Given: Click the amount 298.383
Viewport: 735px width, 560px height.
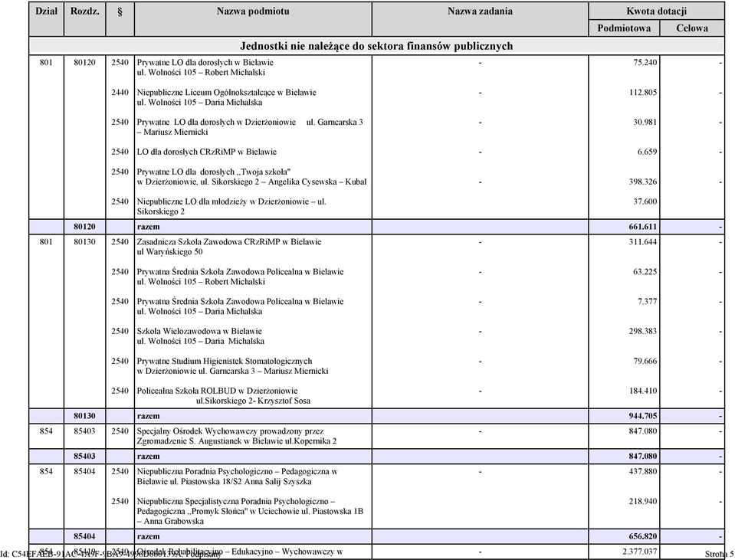Looking at the screenshot, I should point(643,331).
